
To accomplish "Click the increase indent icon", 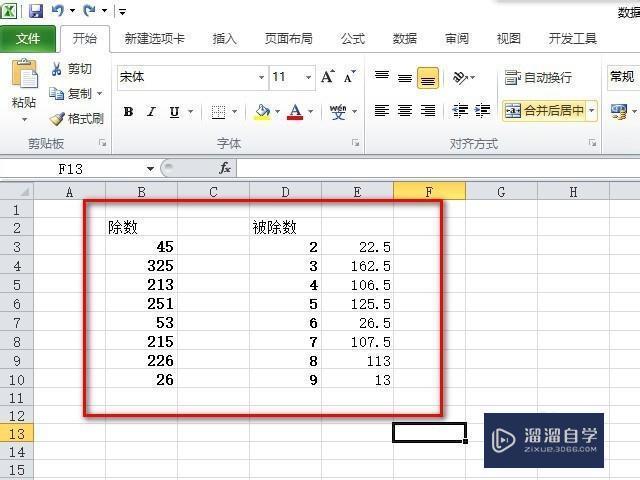I will tap(482, 111).
